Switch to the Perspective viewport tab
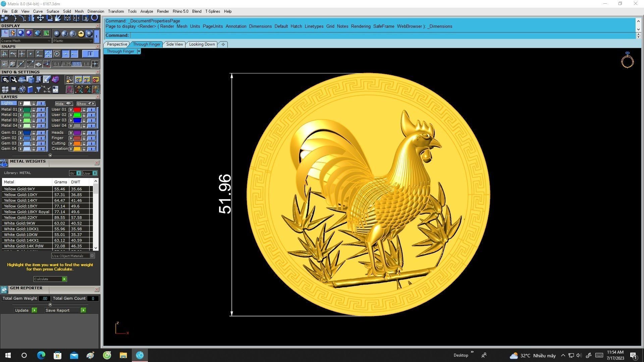This screenshot has height=362, width=644. point(117,44)
